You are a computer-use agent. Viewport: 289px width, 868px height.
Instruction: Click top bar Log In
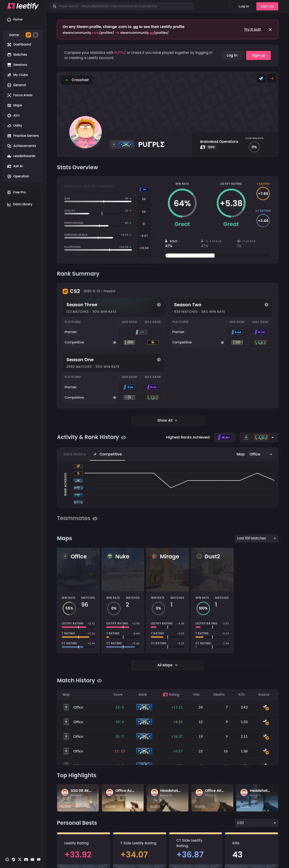point(244,6)
